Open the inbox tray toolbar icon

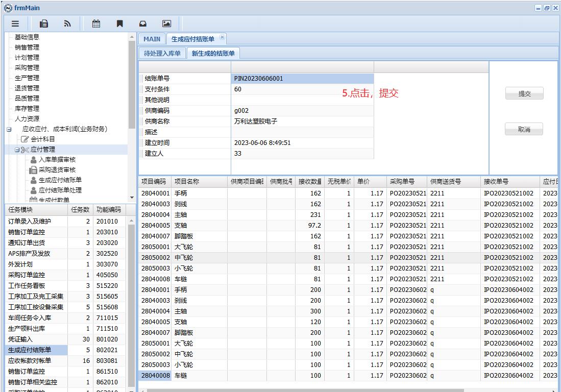pos(143,23)
